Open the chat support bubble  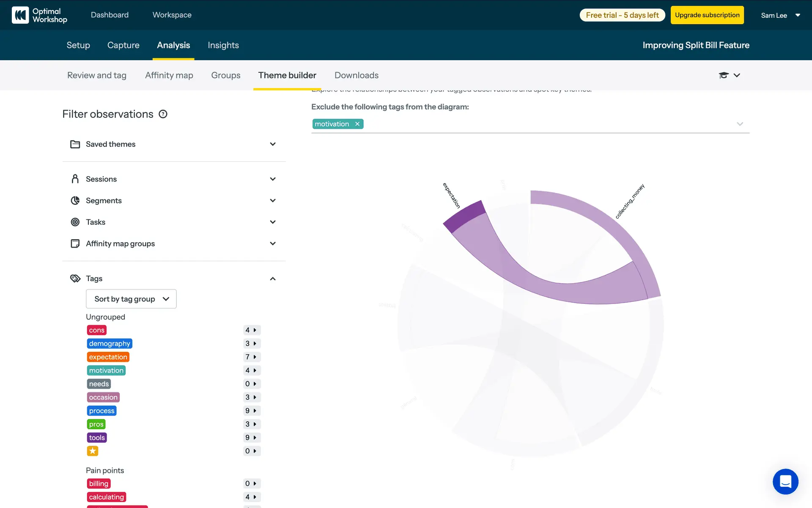coord(785,481)
